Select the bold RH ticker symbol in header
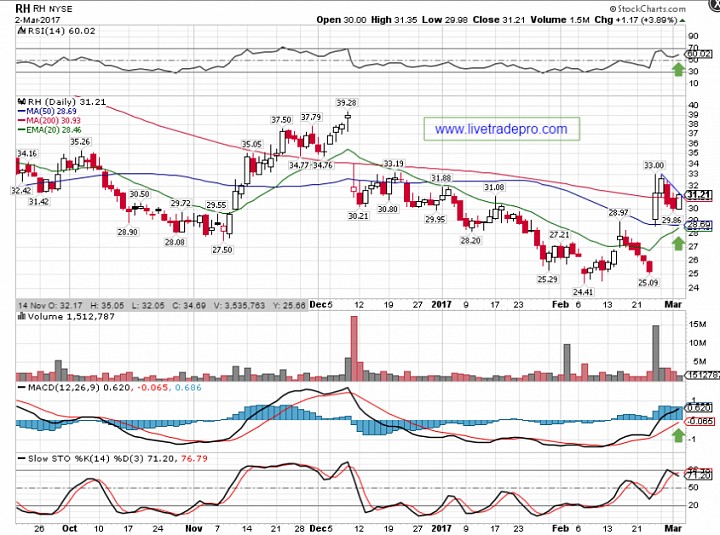The image size is (720, 535). [22, 8]
